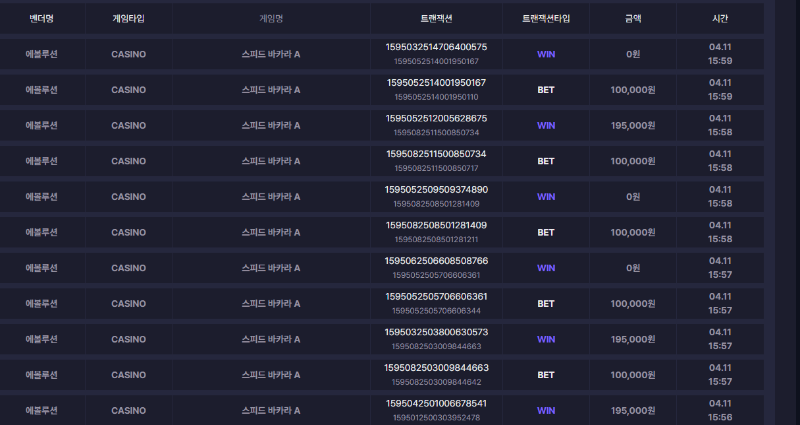
Task: Click sub-transaction ID ending in 1281211
Action: click(x=436, y=239)
